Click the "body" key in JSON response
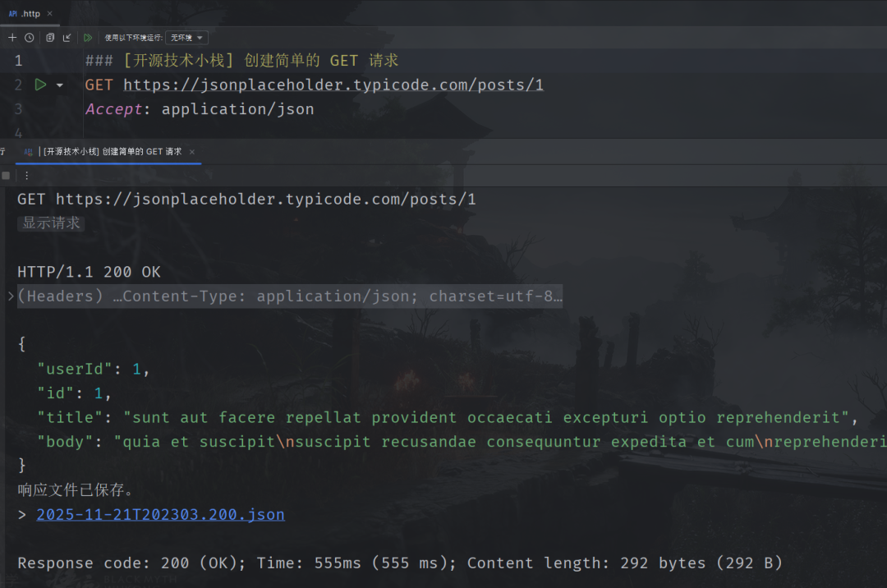 [65, 442]
